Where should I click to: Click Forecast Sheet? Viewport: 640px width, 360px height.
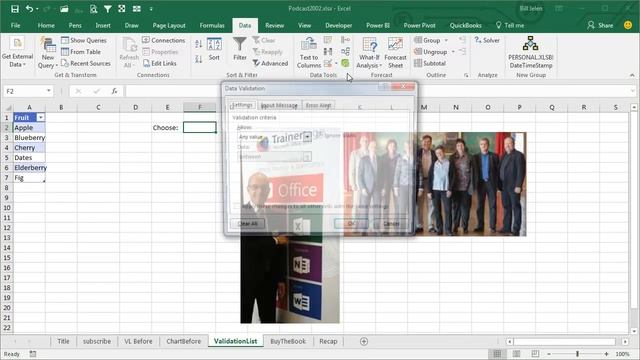pyautogui.click(x=395, y=53)
